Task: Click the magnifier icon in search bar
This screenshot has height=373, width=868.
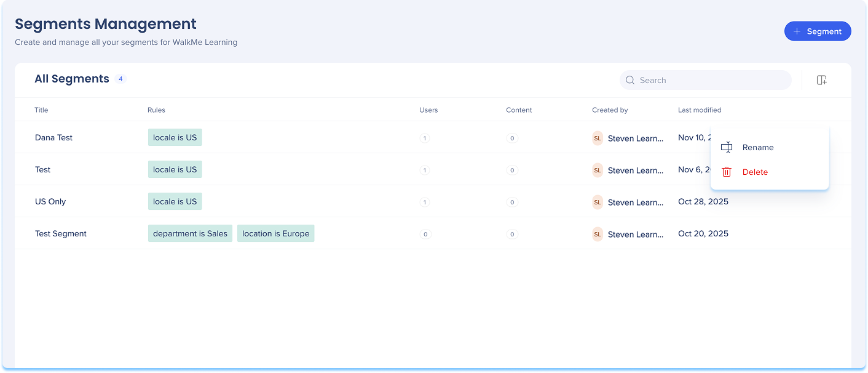Action: (x=630, y=80)
